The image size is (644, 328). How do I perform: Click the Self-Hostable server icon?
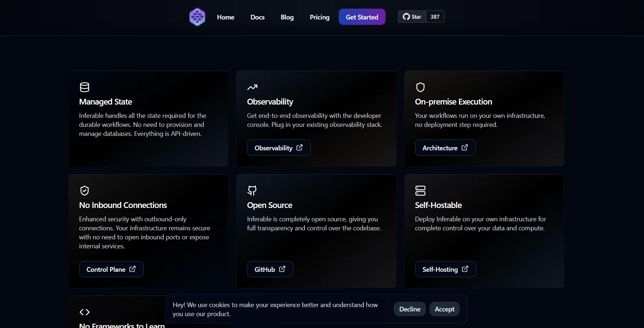(x=420, y=191)
